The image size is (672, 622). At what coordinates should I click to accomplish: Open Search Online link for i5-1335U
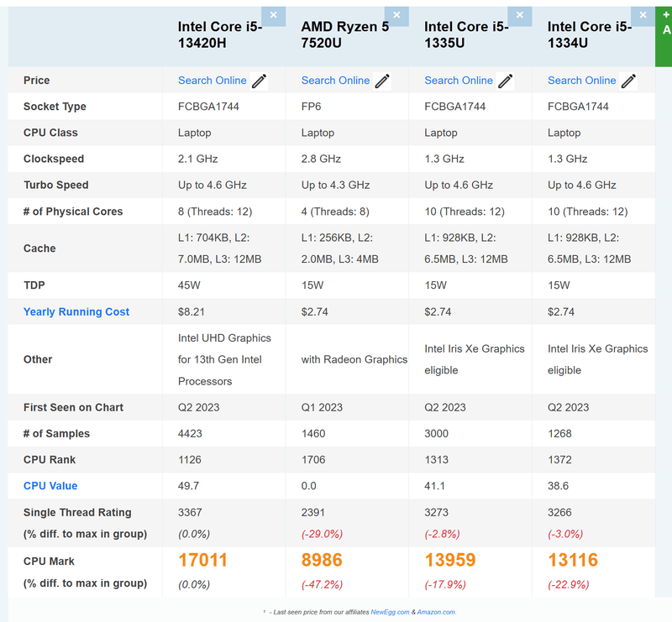[x=459, y=81]
